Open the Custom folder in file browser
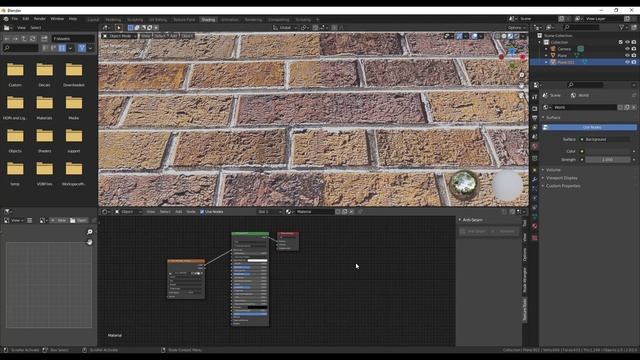 [15, 70]
